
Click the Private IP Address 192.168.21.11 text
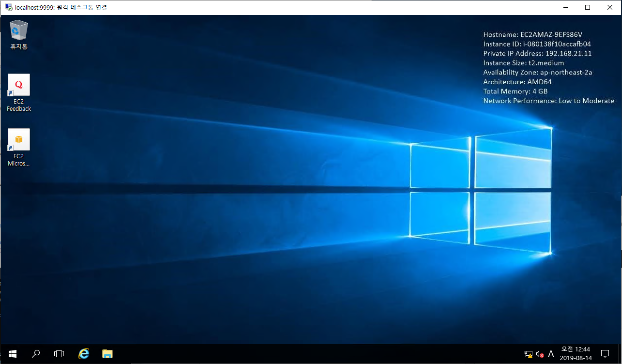[537, 54]
